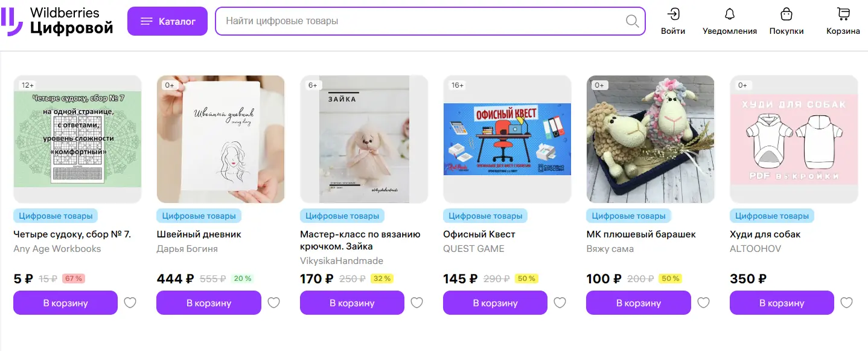Viewport: 868px width, 351px height.
Task: Favorite the Четыре судоку heart icon
Action: pos(130,303)
